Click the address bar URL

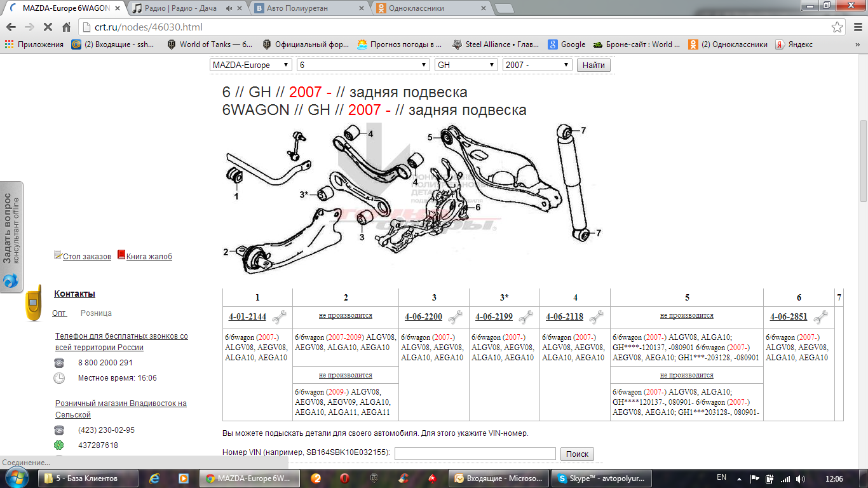click(x=149, y=27)
